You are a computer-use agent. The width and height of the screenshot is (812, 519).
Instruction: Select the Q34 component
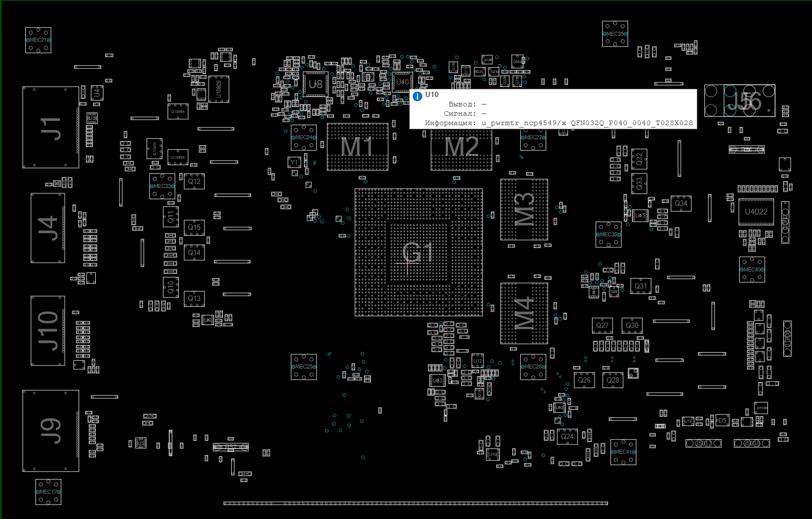point(681,203)
